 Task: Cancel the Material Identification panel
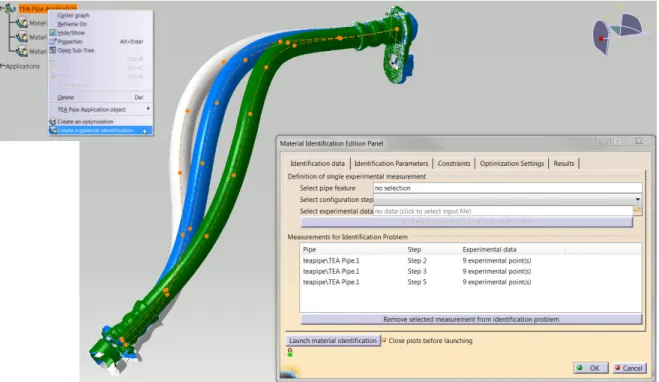point(628,368)
